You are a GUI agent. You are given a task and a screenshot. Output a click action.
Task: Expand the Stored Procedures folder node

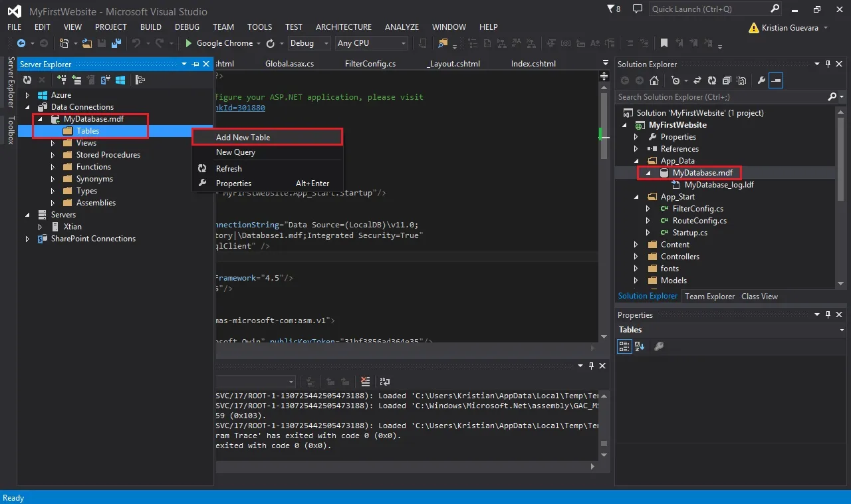(x=53, y=155)
